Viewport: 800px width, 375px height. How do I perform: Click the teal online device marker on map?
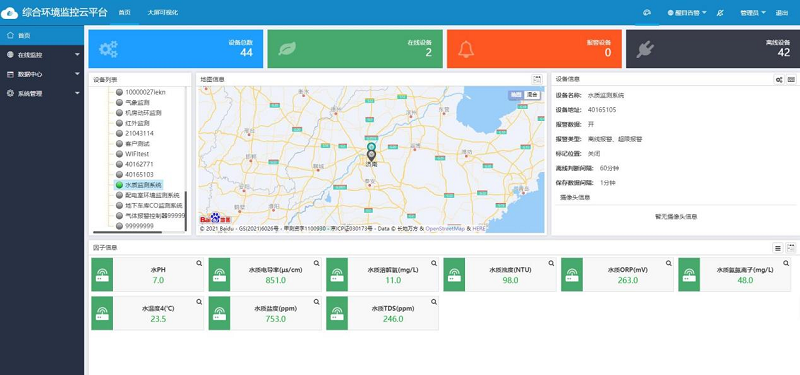click(x=371, y=146)
